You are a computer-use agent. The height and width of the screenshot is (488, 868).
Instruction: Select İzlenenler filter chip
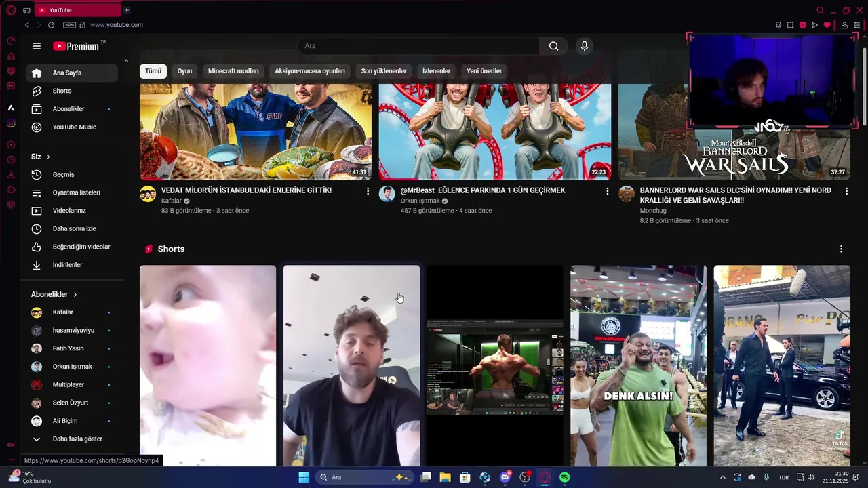436,71
